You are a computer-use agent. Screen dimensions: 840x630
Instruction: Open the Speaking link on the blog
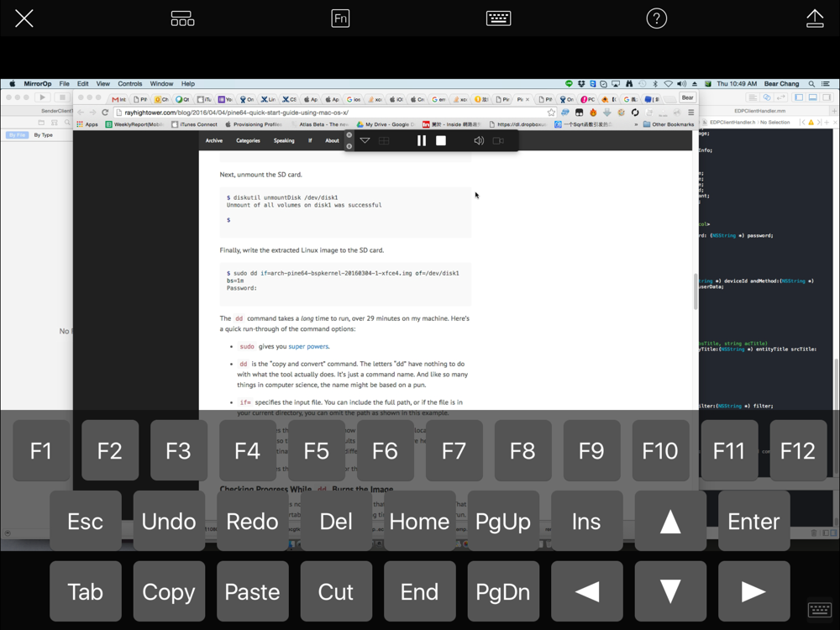click(284, 140)
